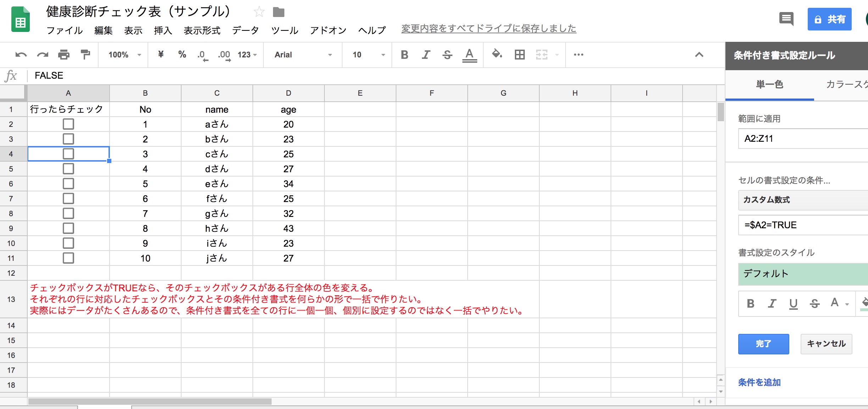Viewport: 868px width, 409px height.
Task: Open the データ menu
Action: click(245, 30)
